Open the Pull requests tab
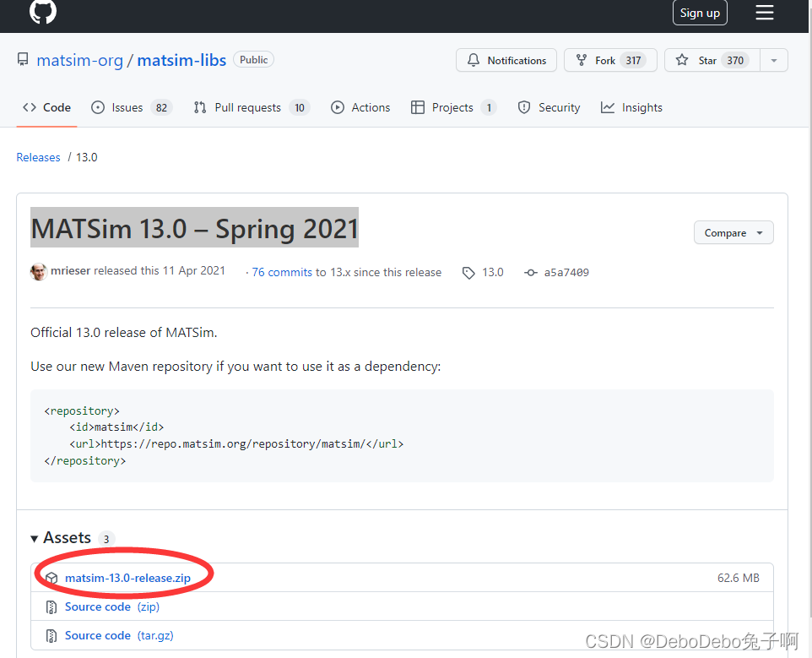 point(252,107)
